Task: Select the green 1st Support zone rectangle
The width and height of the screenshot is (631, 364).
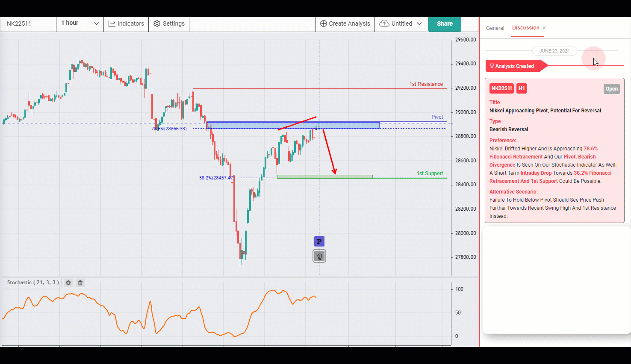Action: click(x=325, y=176)
